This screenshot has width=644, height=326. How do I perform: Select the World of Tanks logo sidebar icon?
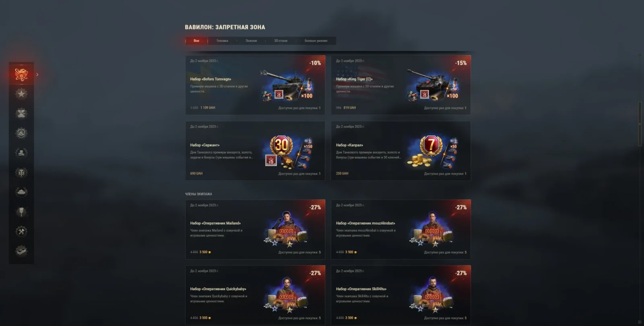[x=21, y=172]
